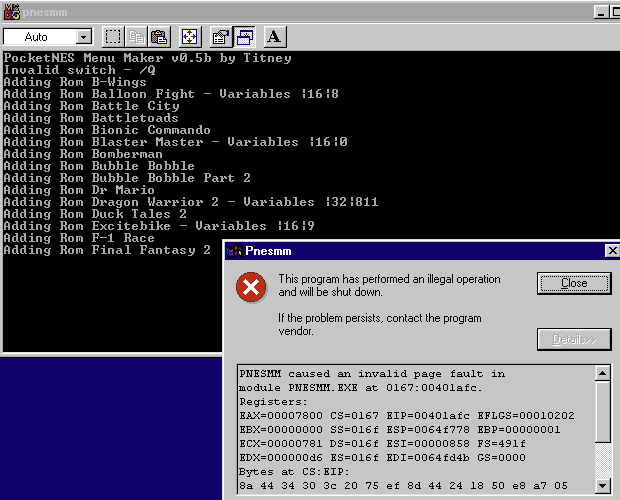
Task: Click the 'Adding Rom B-Wings' line
Action: (x=75, y=82)
